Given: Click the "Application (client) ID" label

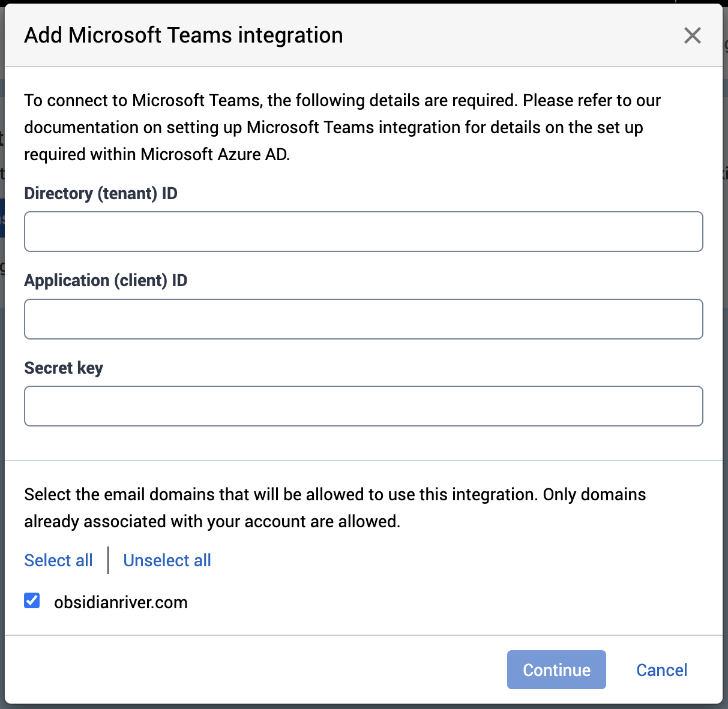Looking at the screenshot, I should click(106, 280).
